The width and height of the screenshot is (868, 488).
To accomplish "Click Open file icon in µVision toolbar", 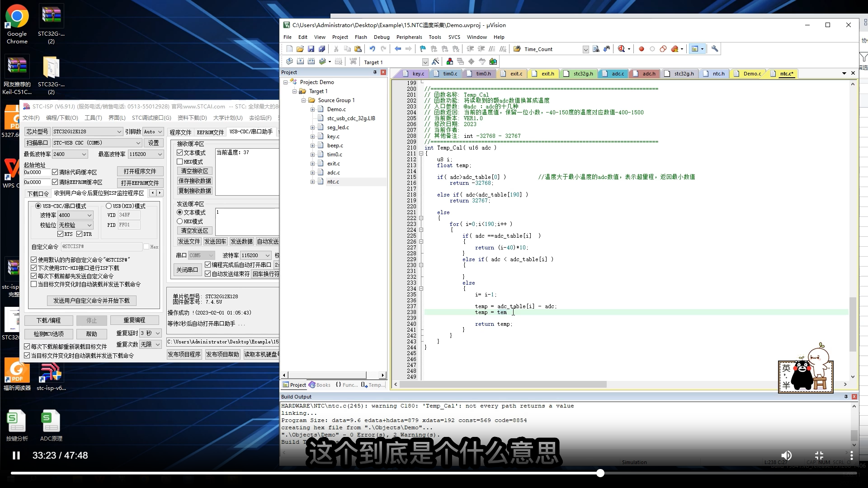I will [300, 49].
